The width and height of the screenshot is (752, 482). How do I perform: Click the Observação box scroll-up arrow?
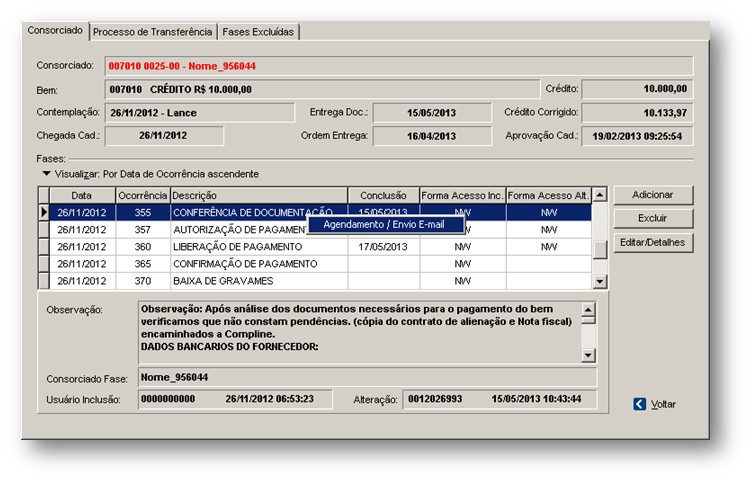pos(588,309)
